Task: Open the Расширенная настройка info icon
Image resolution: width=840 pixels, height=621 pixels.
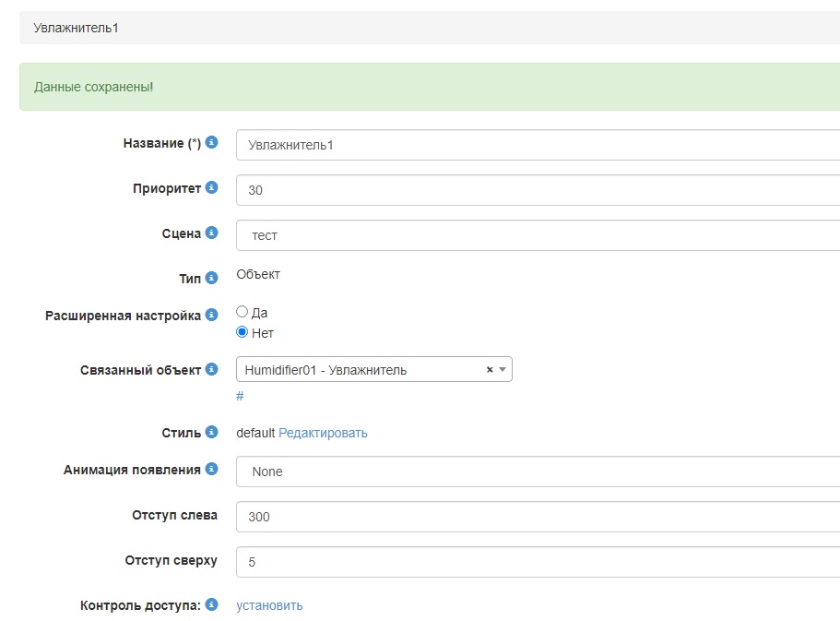Action: point(212,316)
